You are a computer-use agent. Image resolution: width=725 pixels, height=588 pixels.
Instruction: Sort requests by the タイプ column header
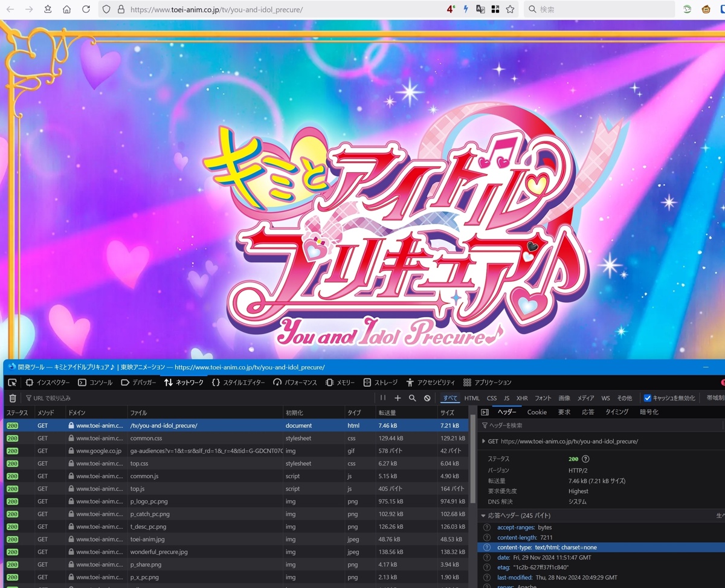point(359,413)
